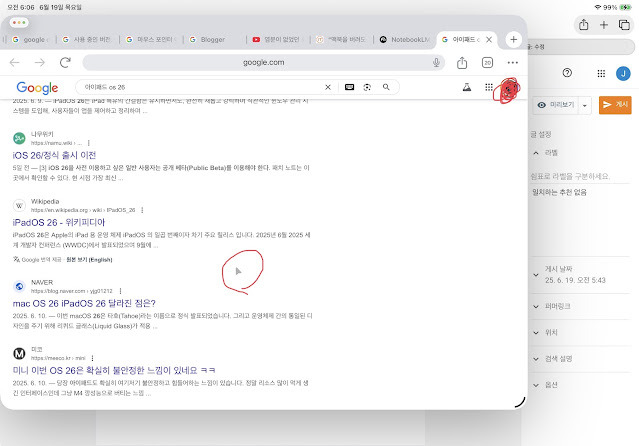Collapse the 라벨 section in Blogger settings
This screenshot has height=446, width=639.
click(536, 153)
